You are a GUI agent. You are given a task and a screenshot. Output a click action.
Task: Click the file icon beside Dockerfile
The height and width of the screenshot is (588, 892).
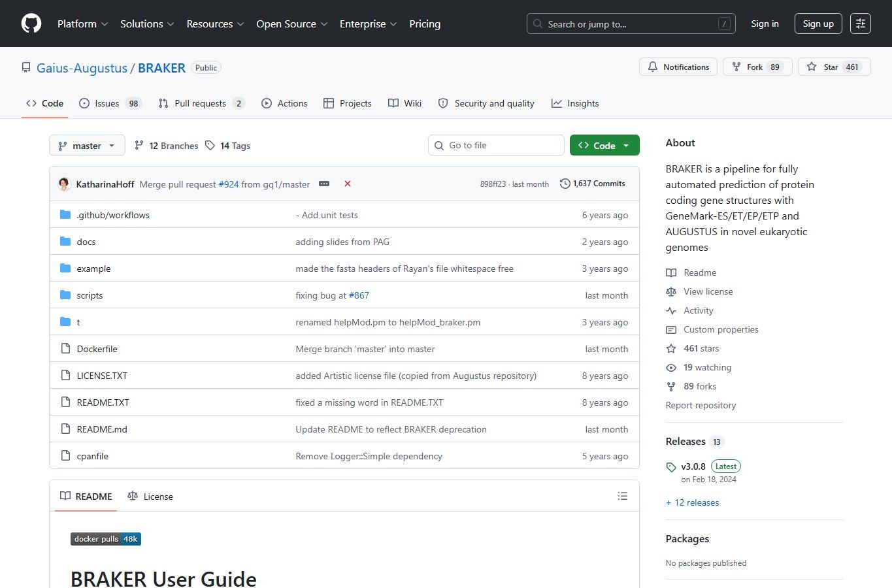pos(65,348)
